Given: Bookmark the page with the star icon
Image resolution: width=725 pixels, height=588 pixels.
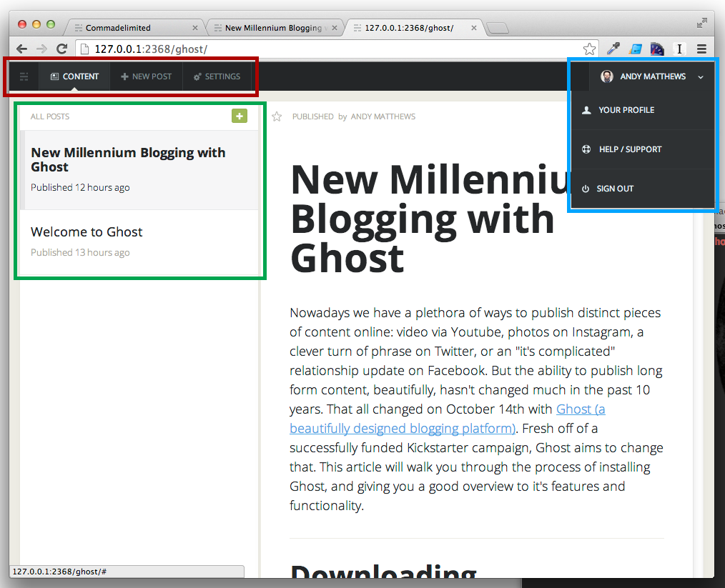Looking at the screenshot, I should (x=589, y=49).
